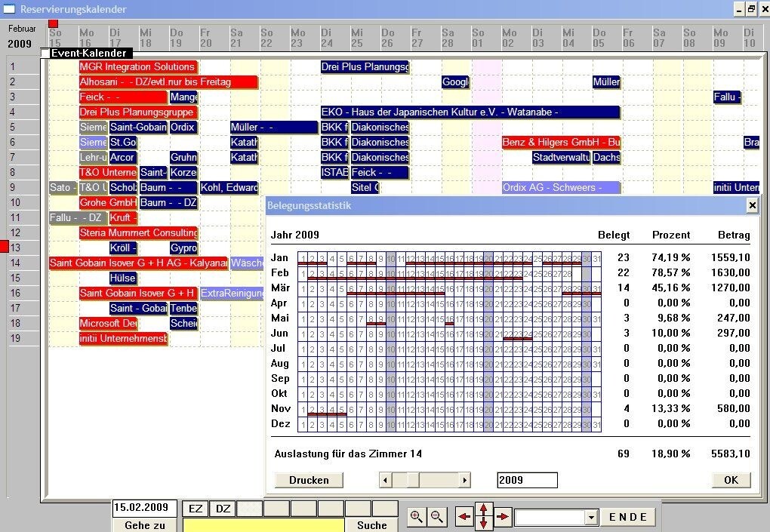Zoom in with the magnifier plus icon
This screenshot has height=532, width=770.
click(417, 516)
